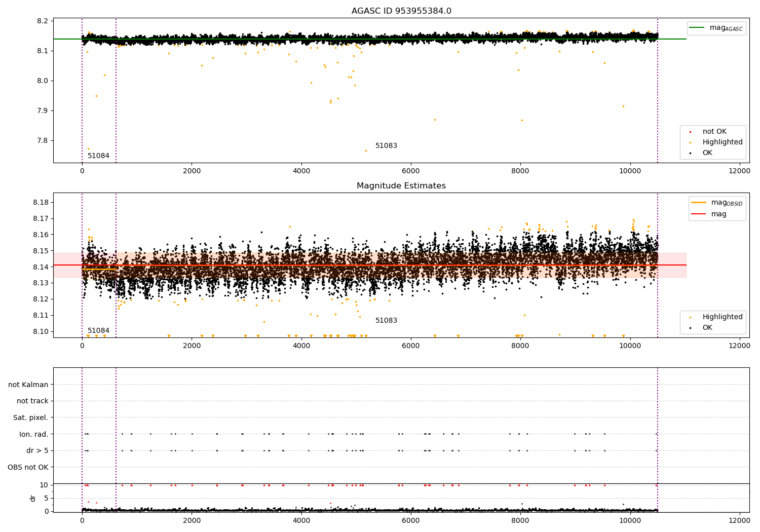The image size is (760, 532).
Task: Click the 10 tick on the dr axis
Action: [x=44, y=485]
